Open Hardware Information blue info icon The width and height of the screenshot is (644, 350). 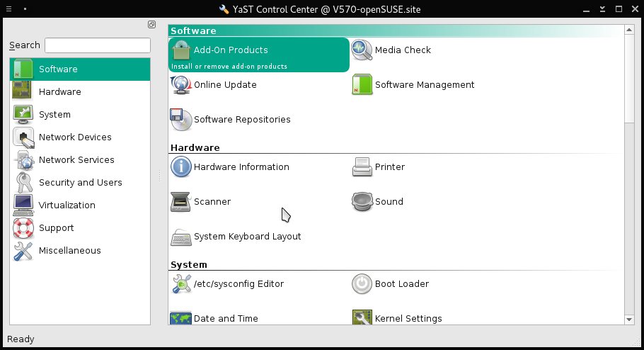180,167
